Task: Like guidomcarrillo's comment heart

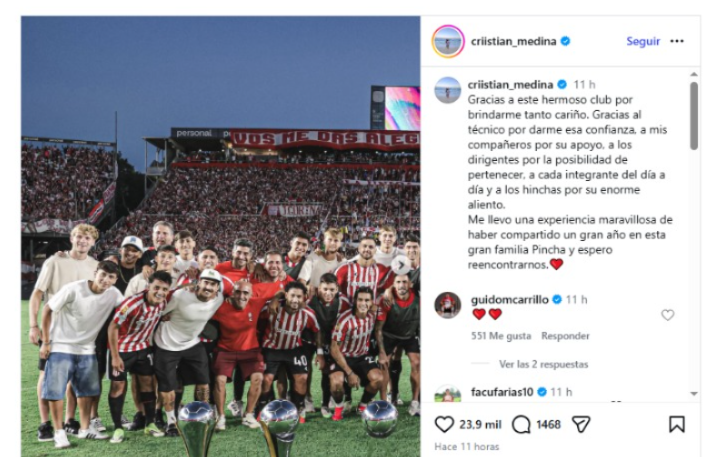Action: pos(667,315)
